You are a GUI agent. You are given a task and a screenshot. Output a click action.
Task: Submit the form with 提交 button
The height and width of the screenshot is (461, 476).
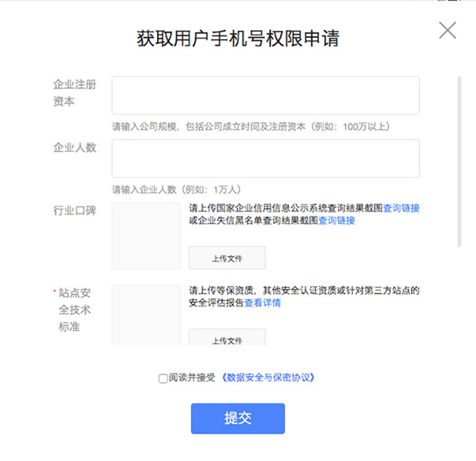coord(237,418)
